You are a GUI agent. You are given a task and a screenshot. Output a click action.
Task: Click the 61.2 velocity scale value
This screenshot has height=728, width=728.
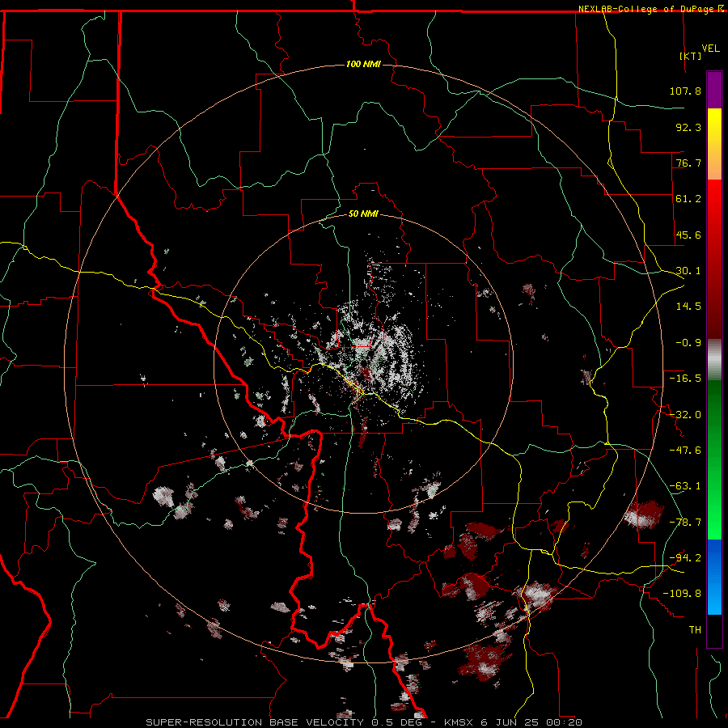click(688, 199)
